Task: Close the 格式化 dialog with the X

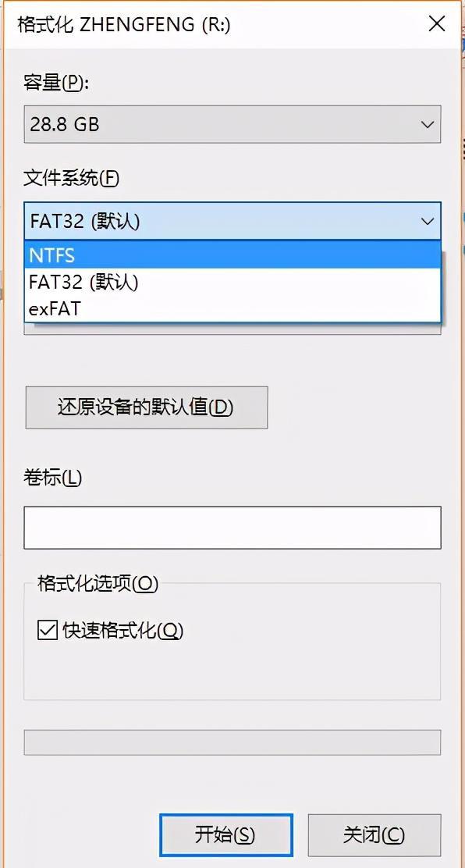Action: tap(436, 24)
